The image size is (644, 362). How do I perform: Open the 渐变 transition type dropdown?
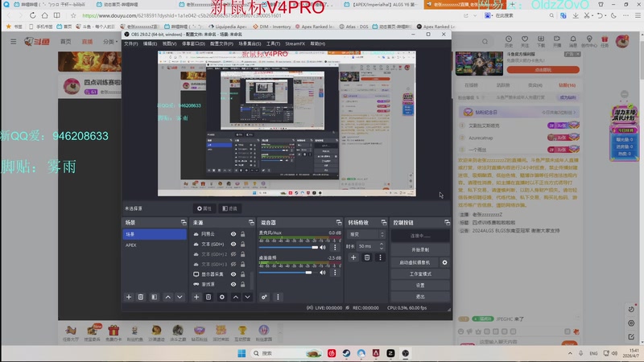click(x=366, y=234)
